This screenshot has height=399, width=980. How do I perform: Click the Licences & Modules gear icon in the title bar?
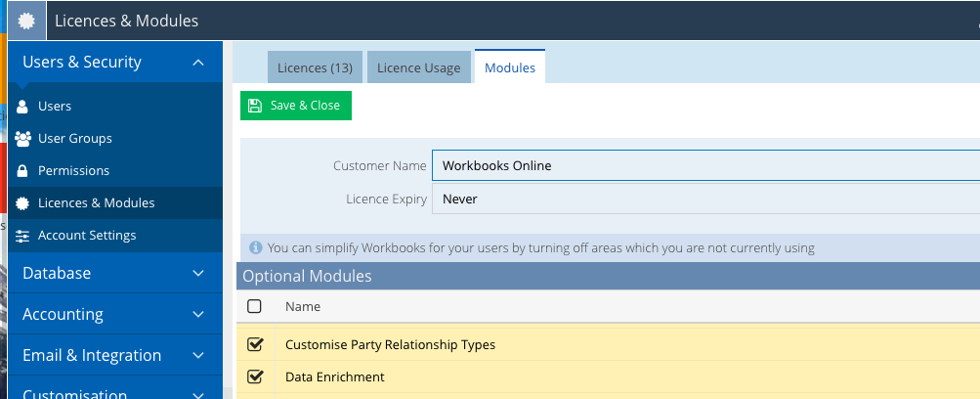26,21
